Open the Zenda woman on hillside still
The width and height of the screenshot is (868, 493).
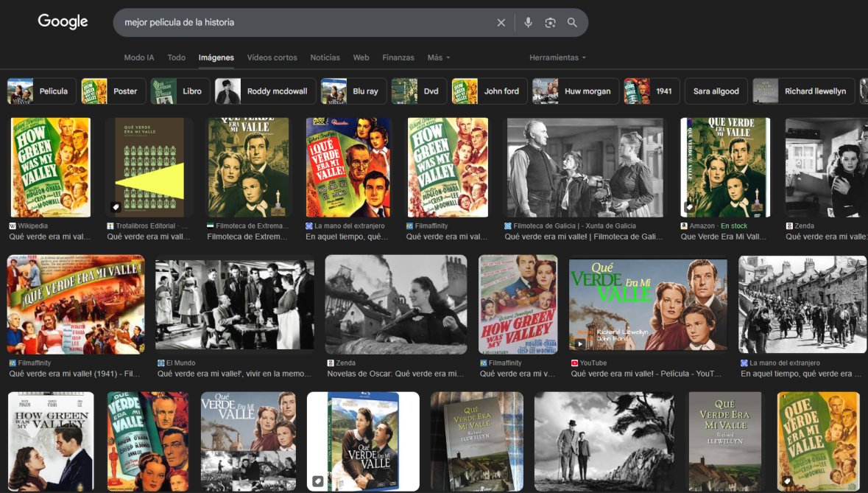(396, 304)
